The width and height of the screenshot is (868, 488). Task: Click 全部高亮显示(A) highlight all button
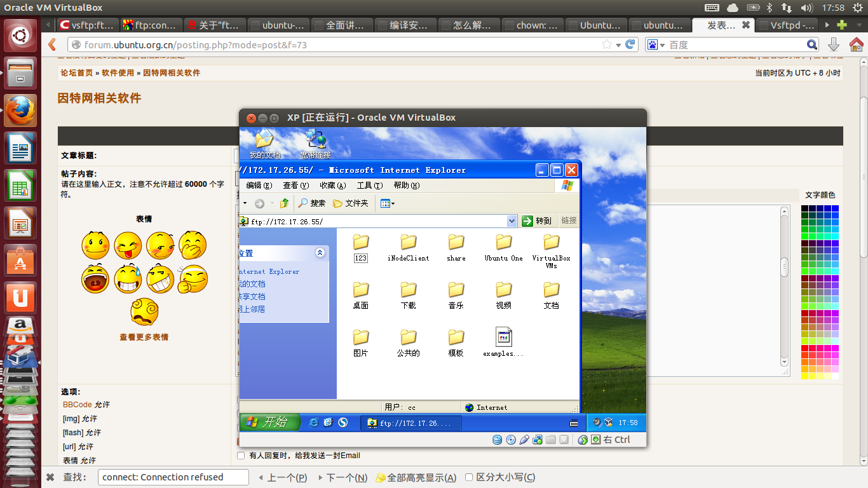(x=416, y=477)
